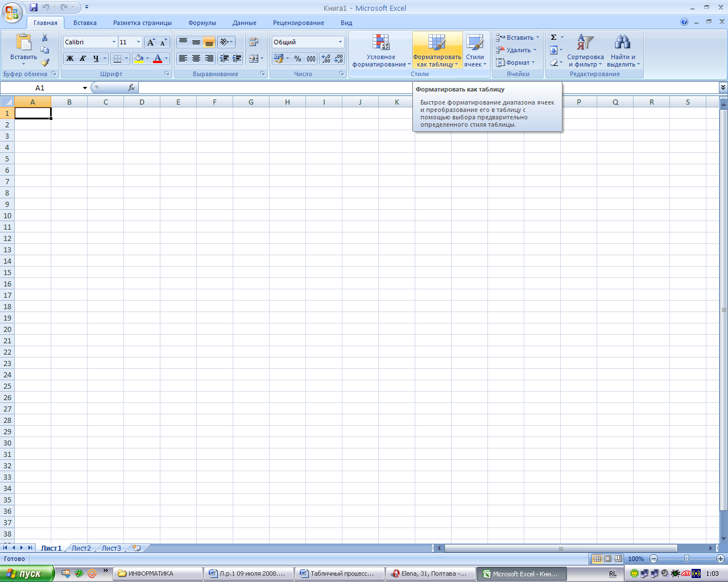Click the Office button logo
This screenshot has width=728, height=582.
click(x=12, y=11)
